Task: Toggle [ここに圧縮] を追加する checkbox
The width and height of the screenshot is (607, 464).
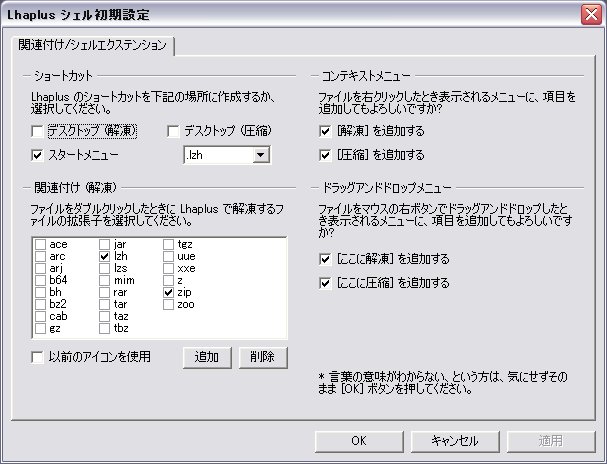Action: pos(325,283)
